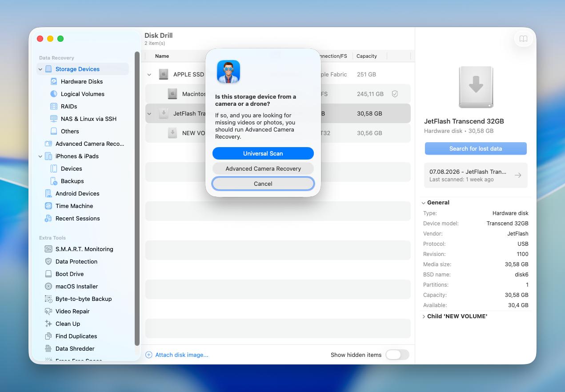
Task: Start the Universal Scan
Action: 263,153
